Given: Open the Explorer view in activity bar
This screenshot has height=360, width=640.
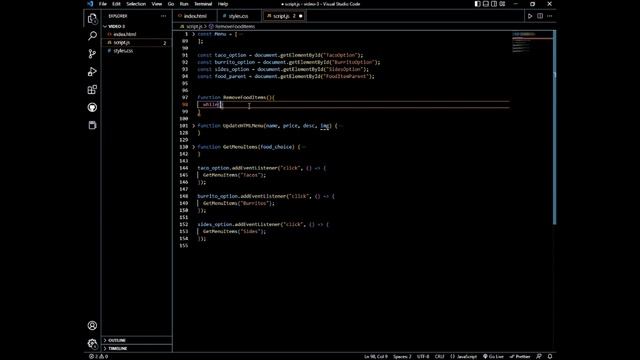Looking at the screenshot, I should [92, 18].
